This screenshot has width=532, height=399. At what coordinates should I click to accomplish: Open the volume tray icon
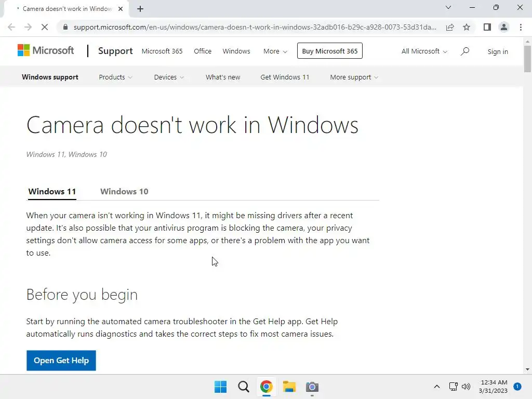point(466,387)
